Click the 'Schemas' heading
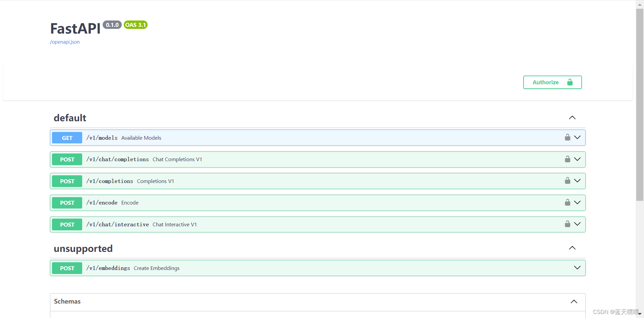This screenshot has height=318, width=644. [67, 302]
